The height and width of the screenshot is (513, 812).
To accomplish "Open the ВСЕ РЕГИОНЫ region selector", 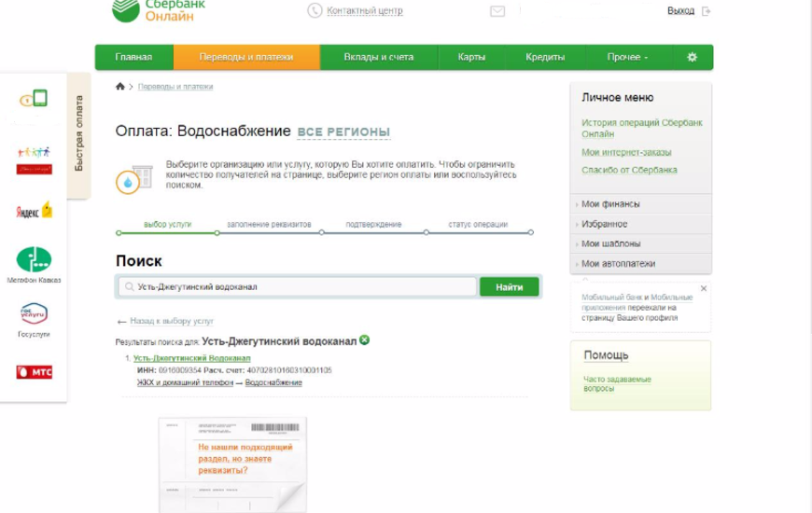I will [x=343, y=132].
